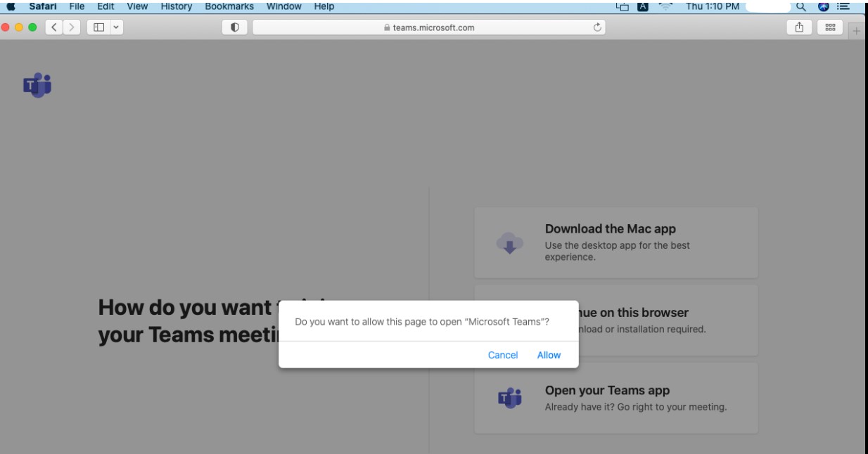Screen dimensions: 868x454
Task: Open the Apple menu
Action: click(x=11, y=6)
